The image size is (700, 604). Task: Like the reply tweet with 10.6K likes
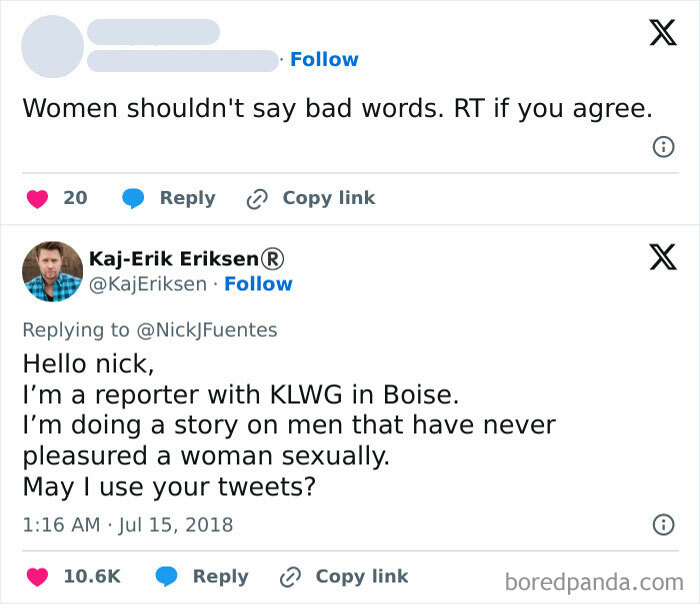coord(37,576)
